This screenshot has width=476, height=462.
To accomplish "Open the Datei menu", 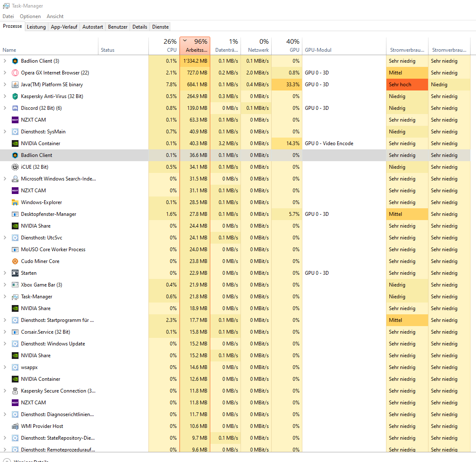I will 8,16.
